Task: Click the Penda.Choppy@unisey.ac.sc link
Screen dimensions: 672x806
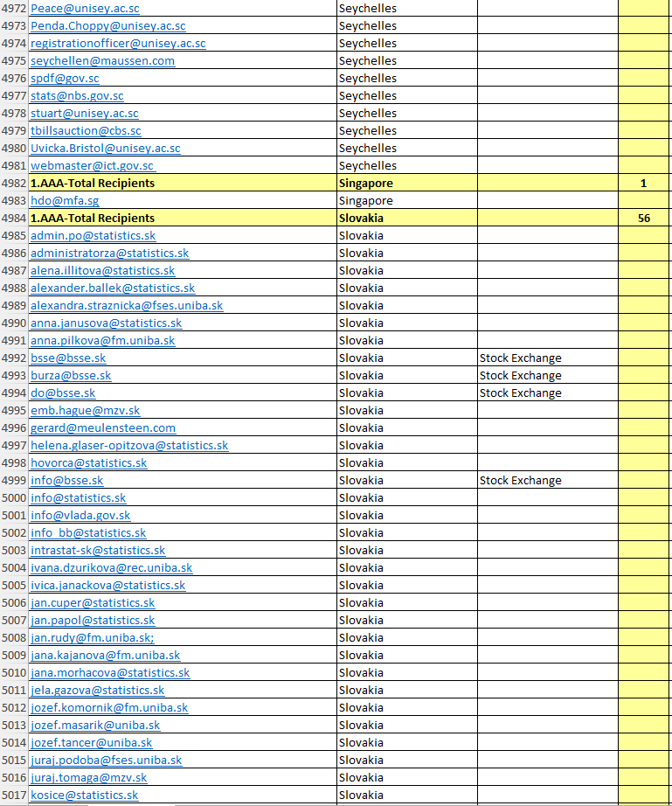Action: click(x=107, y=25)
